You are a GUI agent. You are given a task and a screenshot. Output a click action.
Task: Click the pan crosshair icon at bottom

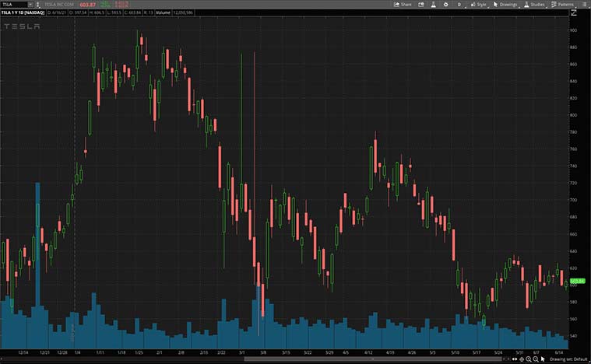pos(522,359)
